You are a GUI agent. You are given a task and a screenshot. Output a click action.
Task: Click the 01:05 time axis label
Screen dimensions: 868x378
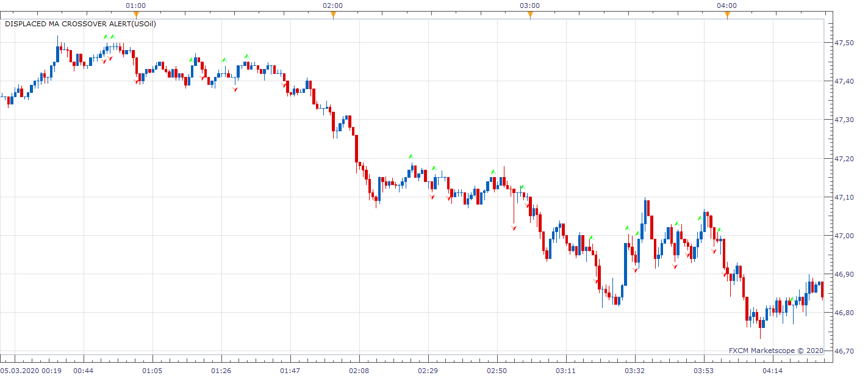(x=152, y=371)
